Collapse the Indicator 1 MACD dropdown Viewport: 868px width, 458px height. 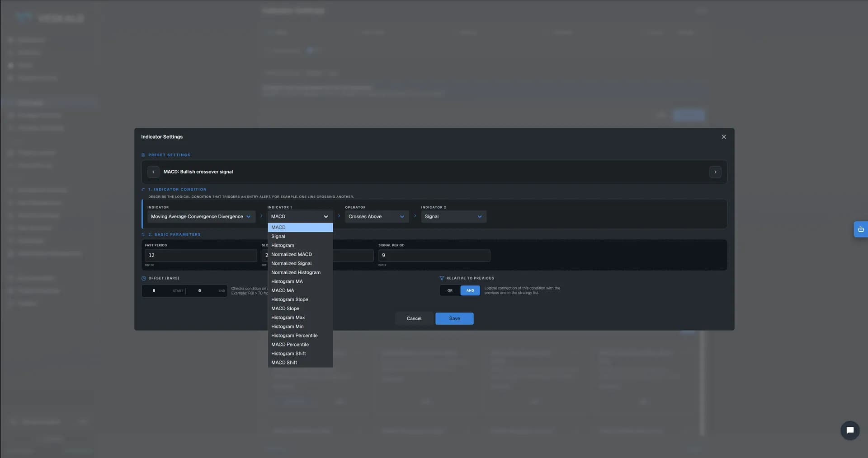coord(300,217)
